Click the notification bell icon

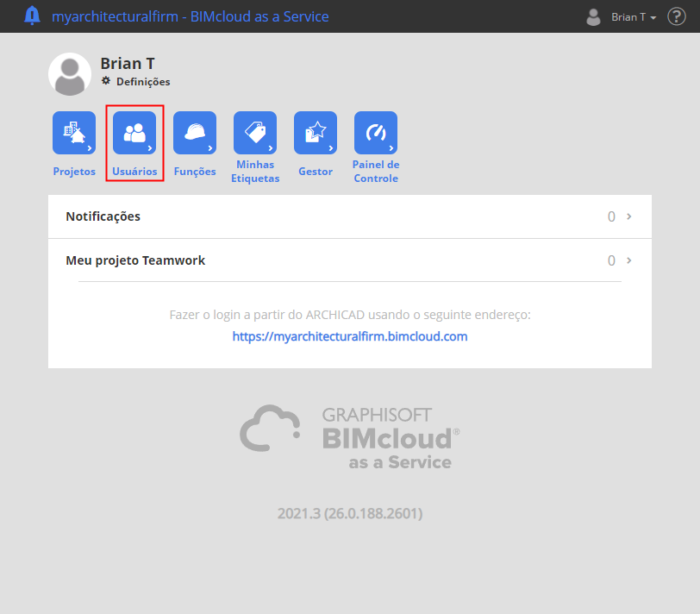pyautogui.click(x=34, y=16)
